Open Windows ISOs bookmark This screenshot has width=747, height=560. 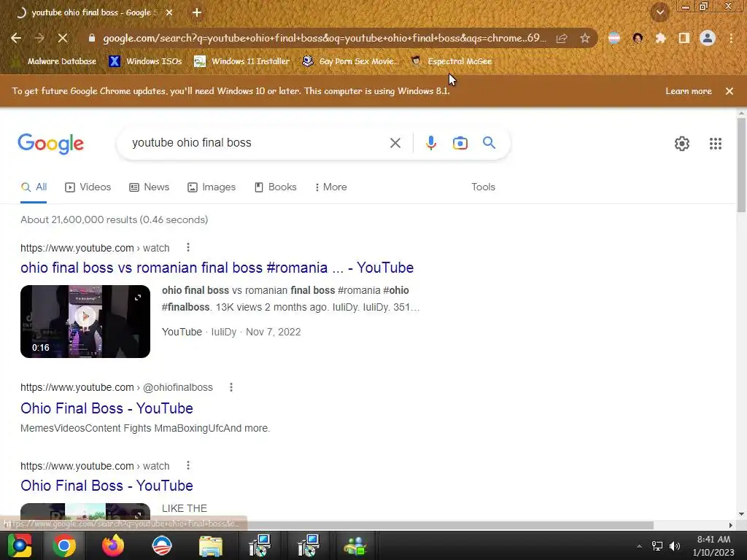tap(146, 61)
